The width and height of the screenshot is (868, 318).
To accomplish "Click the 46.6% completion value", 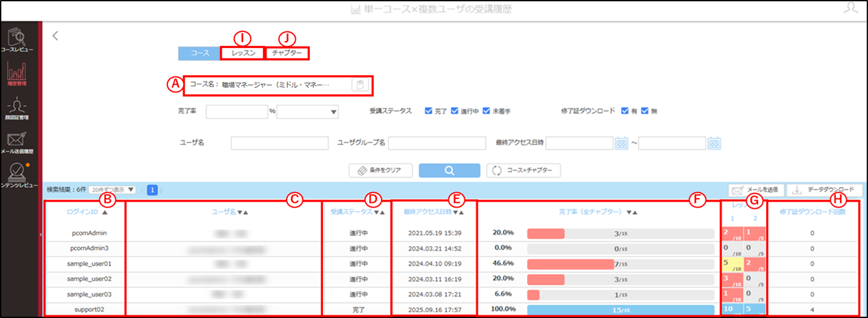I will pos(502,264).
